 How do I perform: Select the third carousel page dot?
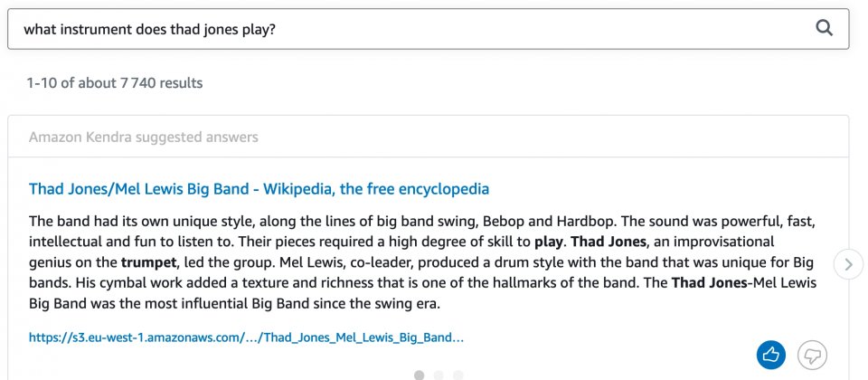coord(458,375)
